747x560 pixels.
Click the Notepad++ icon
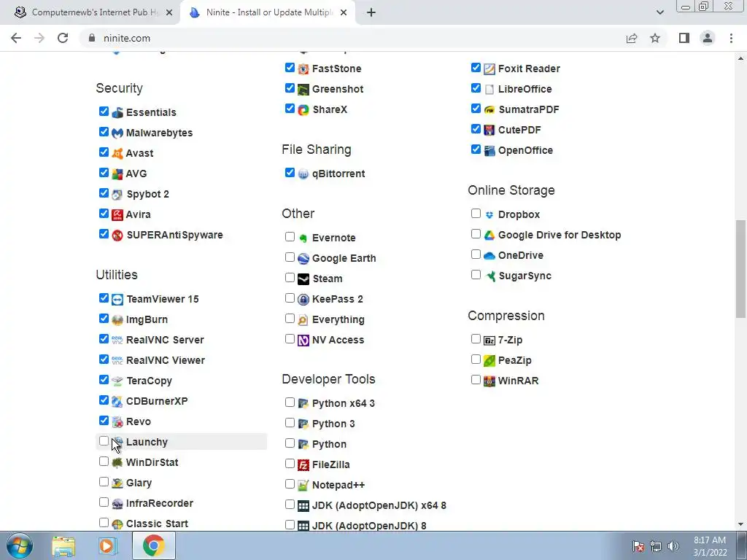[303, 485]
